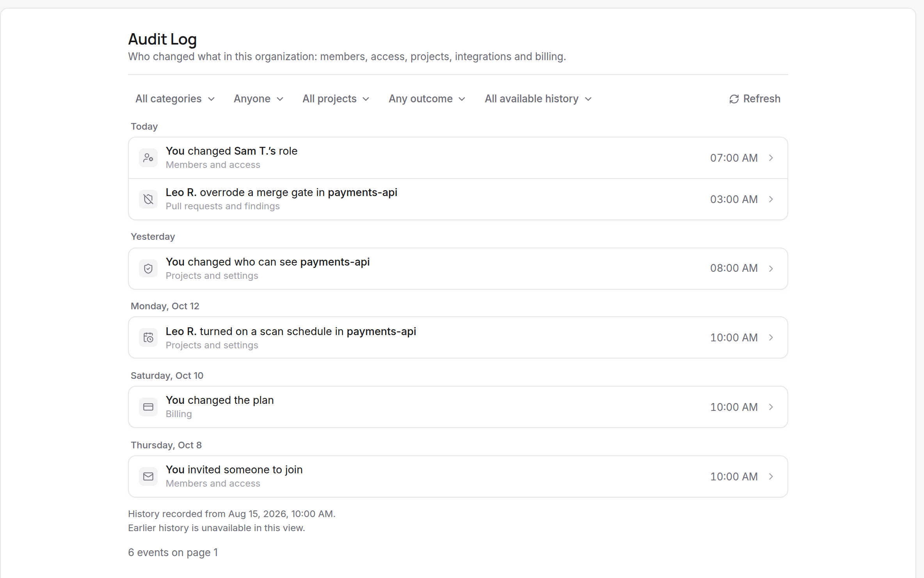Click the shield check icon for payments-api visibility
The width and height of the screenshot is (924, 578).
click(x=148, y=269)
